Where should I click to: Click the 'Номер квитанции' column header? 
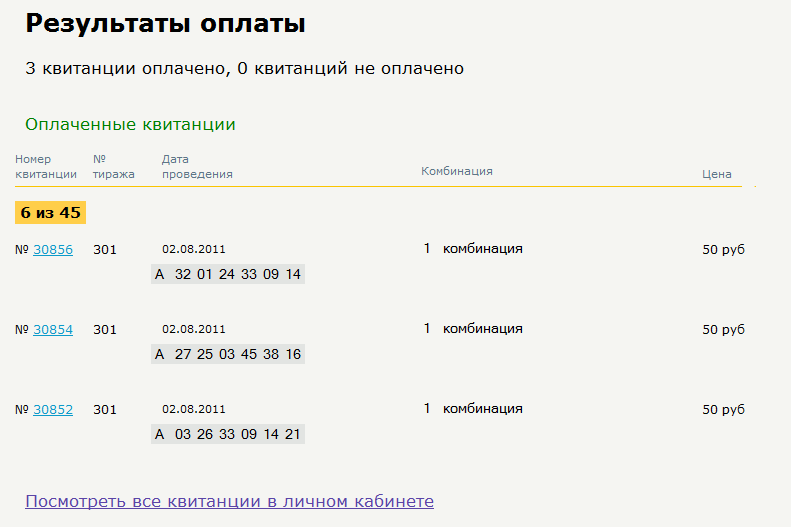click(x=45, y=167)
